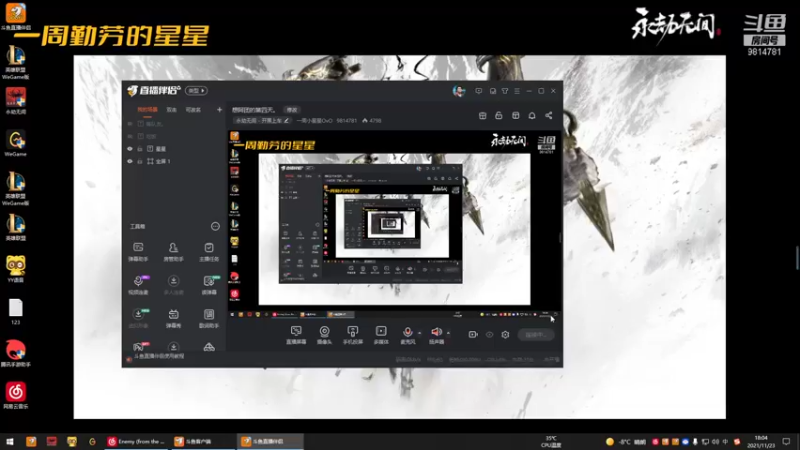Open stream settings gear icon
This screenshot has height=450, width=800.
click(x=505, y=335)
